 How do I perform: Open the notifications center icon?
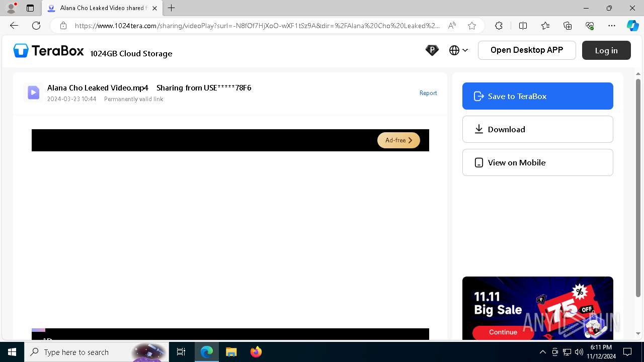[x=627, y=352]
